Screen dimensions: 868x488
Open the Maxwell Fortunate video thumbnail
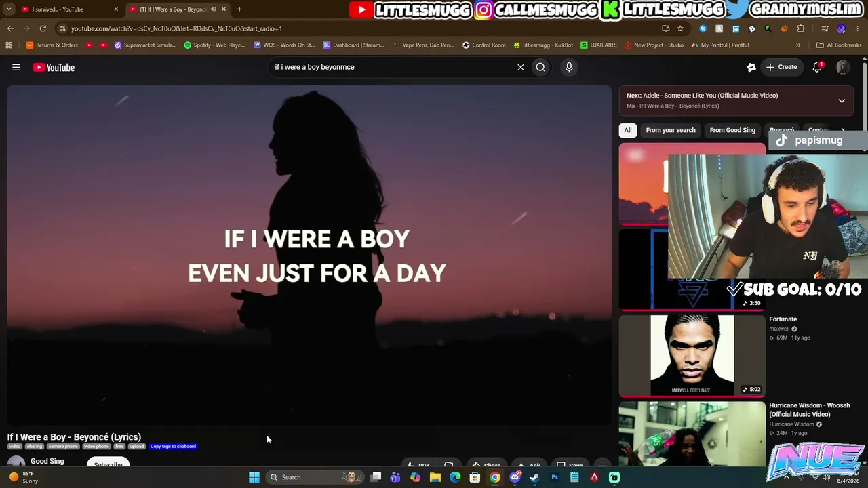pyautogui.click(x=692, y=356)
